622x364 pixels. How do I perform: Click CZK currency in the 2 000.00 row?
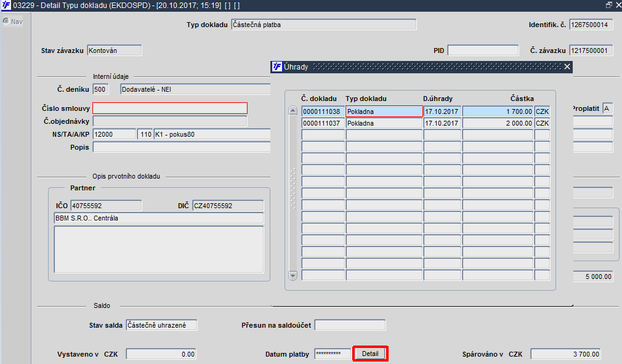click(543, 123)
